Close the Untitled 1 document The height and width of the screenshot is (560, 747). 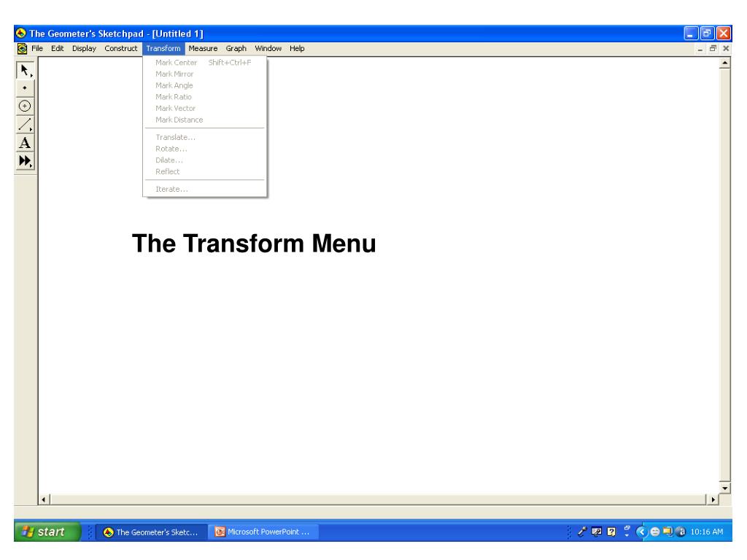click(726, 49)
